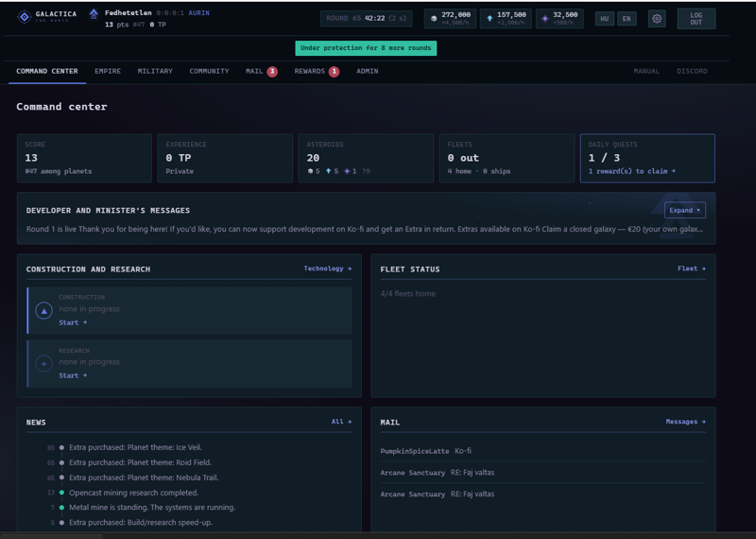
Task: Click the 'Under protection for 8 more rounds' banner
Action: point(366,48)
